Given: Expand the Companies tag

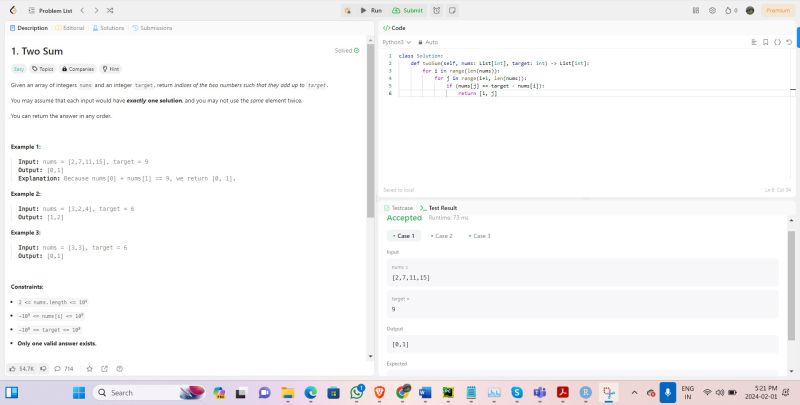Looking at the screenshot, I should point(78,69).
